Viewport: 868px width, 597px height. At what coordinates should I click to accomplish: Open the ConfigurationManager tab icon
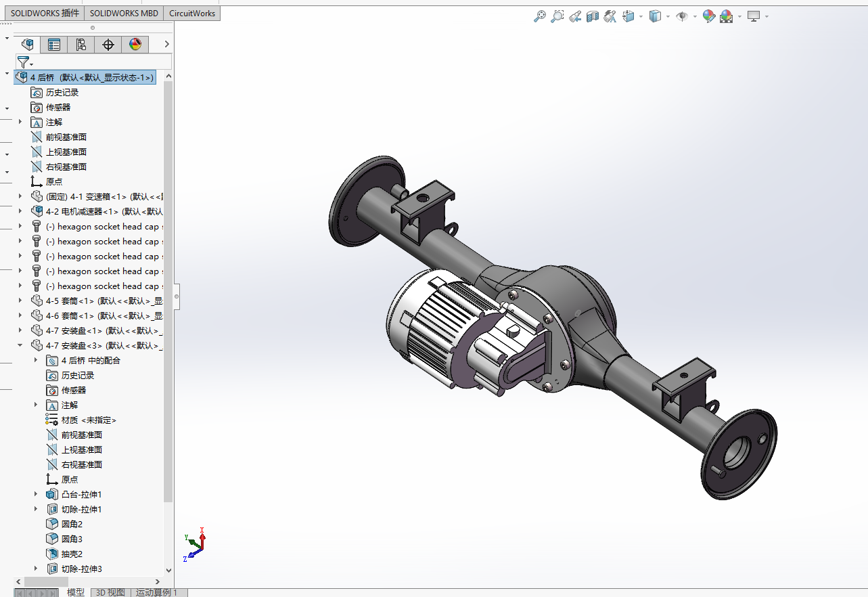(x=81, y=45)
